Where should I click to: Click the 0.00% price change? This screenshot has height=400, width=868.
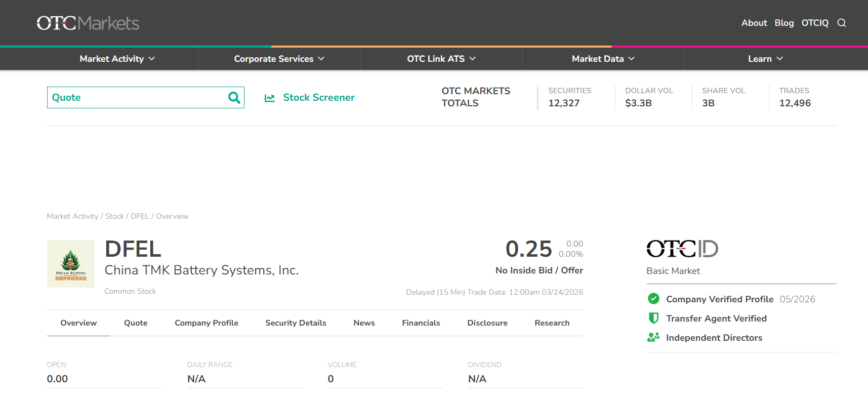coord(571,254)
